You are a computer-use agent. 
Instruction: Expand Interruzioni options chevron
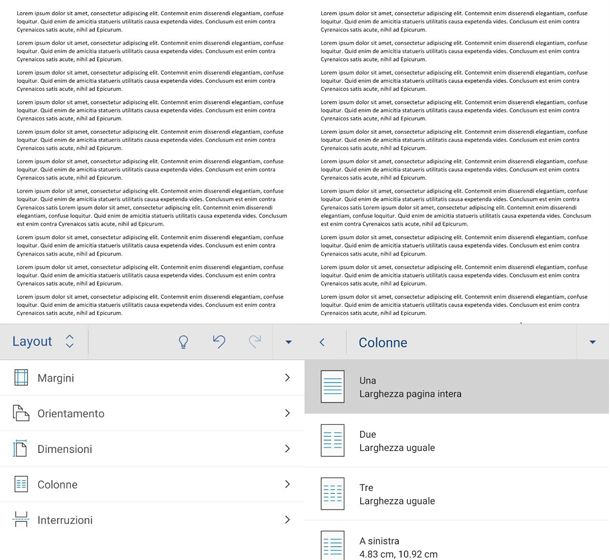[x=287, y=520]
